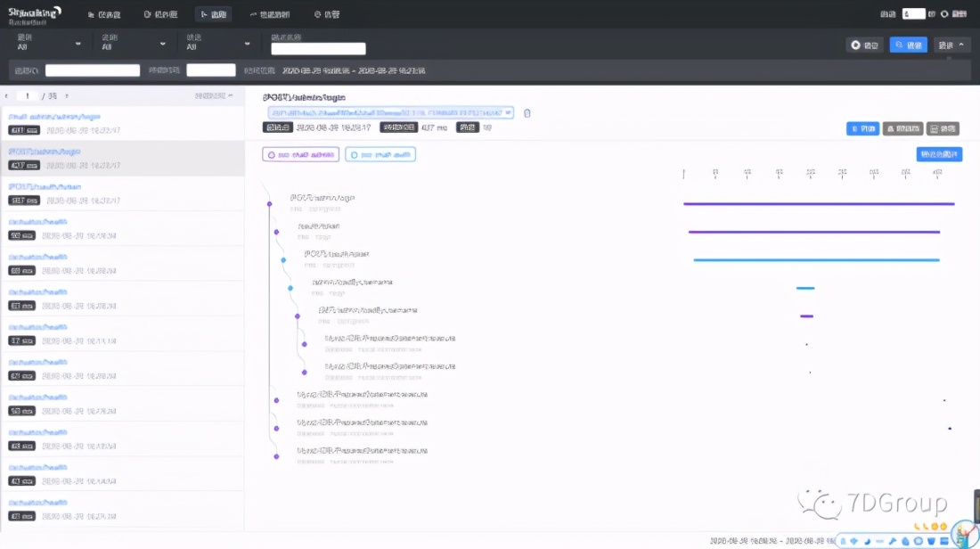Click the copy trace ID icon
This screenshot has width=980, height=549.
[x=526, y=112]
